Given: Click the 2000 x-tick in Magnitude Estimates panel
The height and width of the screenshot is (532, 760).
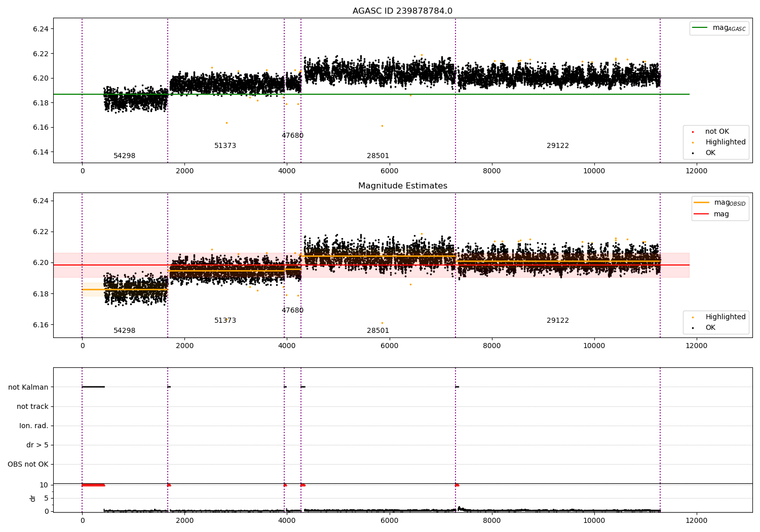Looking at the screenshot, I should tap(184, 346).
